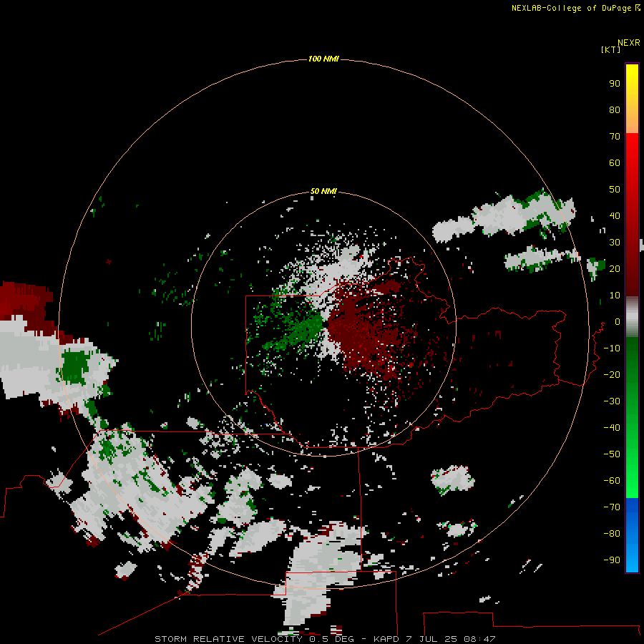Image resolution: width=644 pixels, height=644 pixels.
Task: Click the 90 value on the velocity scale
Action: click(615, 84)
